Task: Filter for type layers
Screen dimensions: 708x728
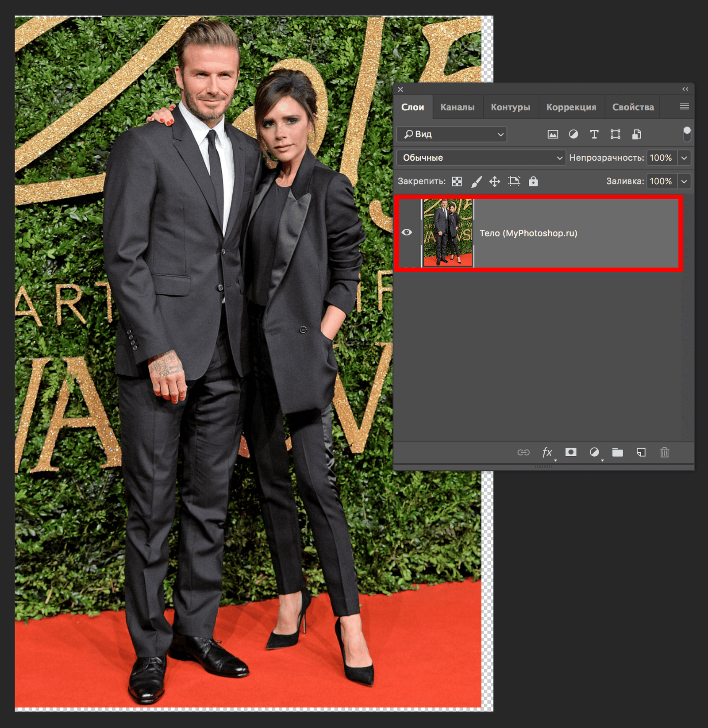Action: pos(594,134)
